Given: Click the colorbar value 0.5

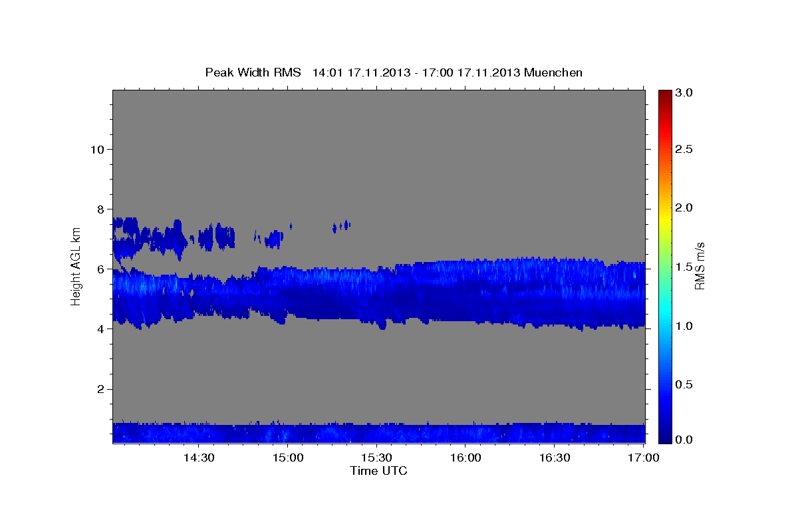Looking at the screenshot, I should 685,384.
